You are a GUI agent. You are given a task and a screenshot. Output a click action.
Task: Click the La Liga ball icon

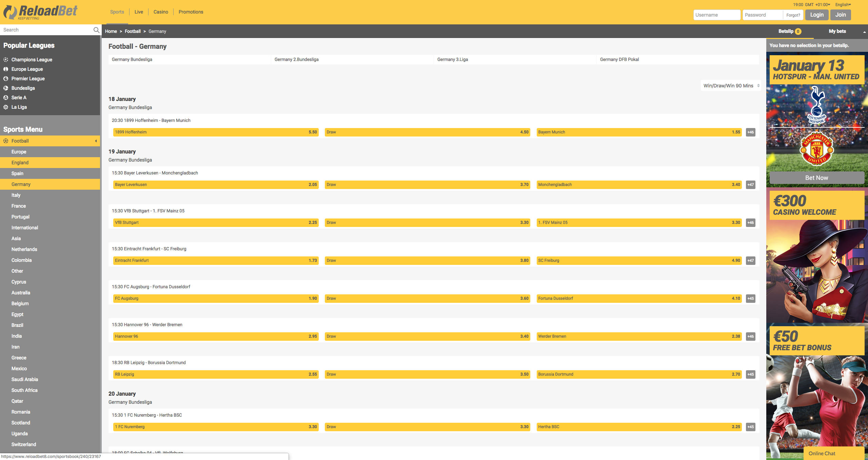pyautogui.click(x=6, y=107)
